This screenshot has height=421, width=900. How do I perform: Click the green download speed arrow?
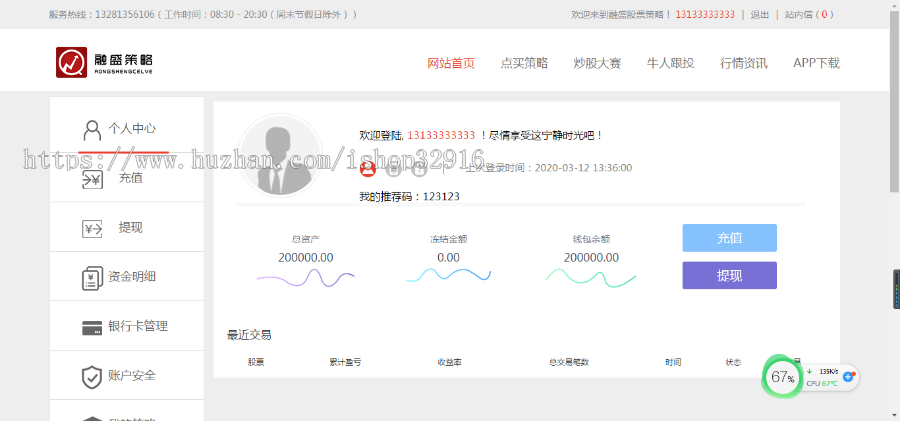click(x=810, y=371)
